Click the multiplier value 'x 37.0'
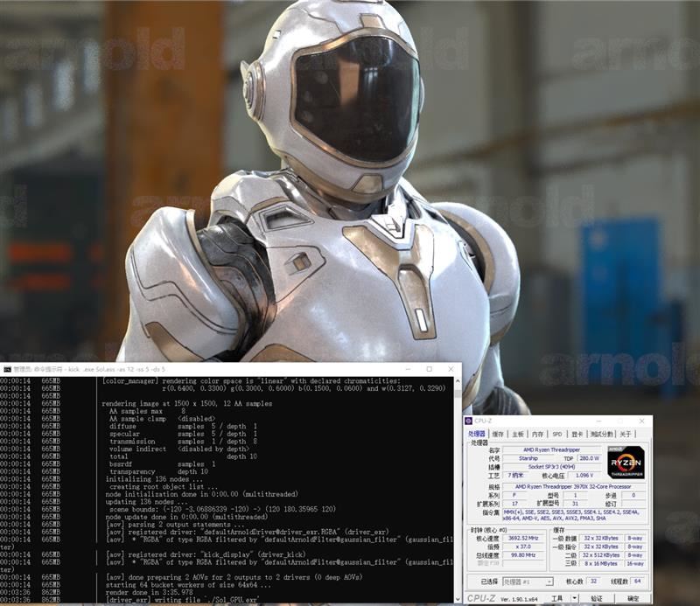The image size is (700, 606). pos(523,547)
